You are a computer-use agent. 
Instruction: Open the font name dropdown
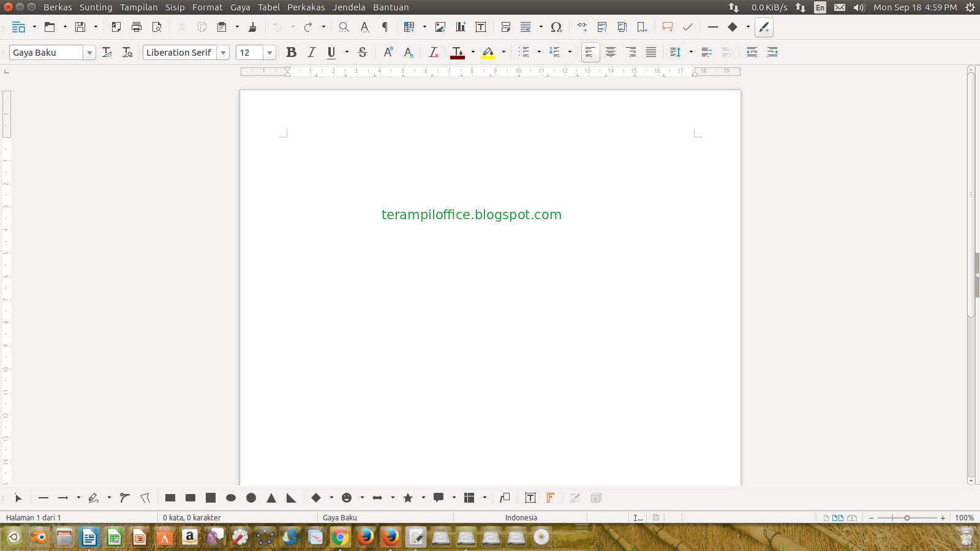224,52
